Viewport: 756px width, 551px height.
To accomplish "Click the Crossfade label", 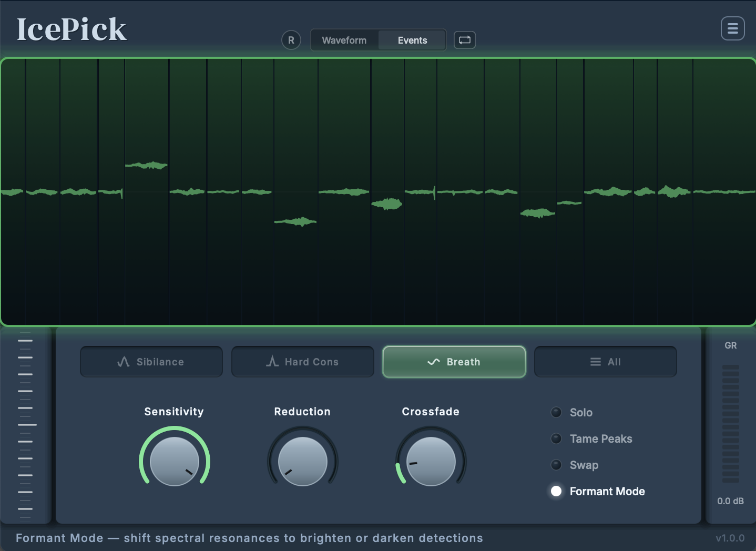I will [431, 412].
